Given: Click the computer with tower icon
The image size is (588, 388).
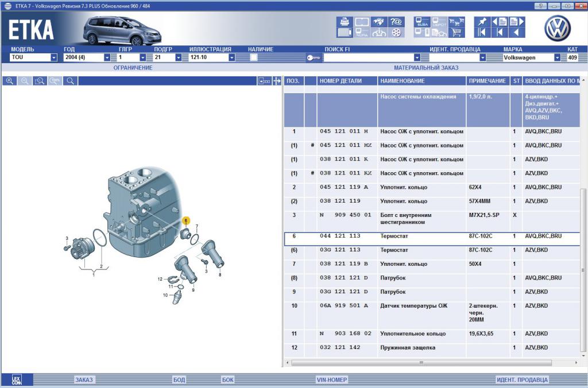Looking at the screenshot, I should coord(422,33).
